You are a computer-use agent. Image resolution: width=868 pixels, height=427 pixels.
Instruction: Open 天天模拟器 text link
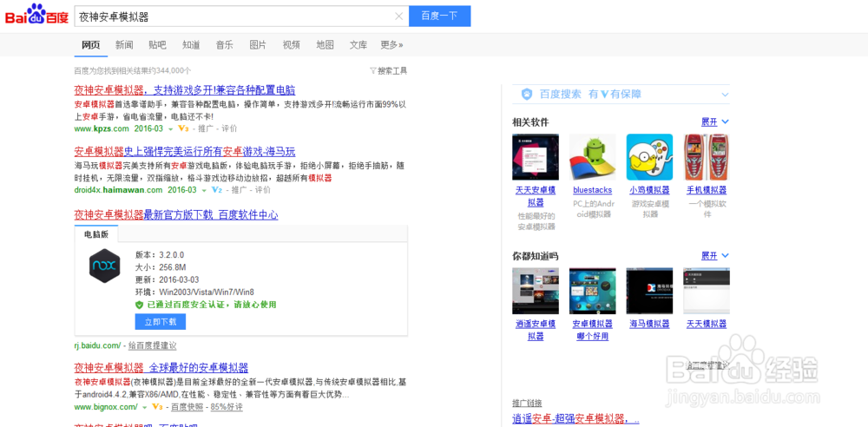click(707, 324)
